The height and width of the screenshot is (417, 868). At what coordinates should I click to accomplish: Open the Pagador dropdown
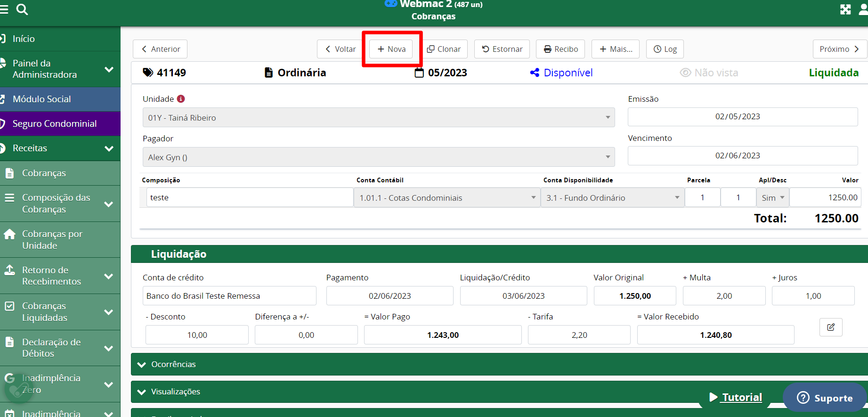click(x=378, y=157)
